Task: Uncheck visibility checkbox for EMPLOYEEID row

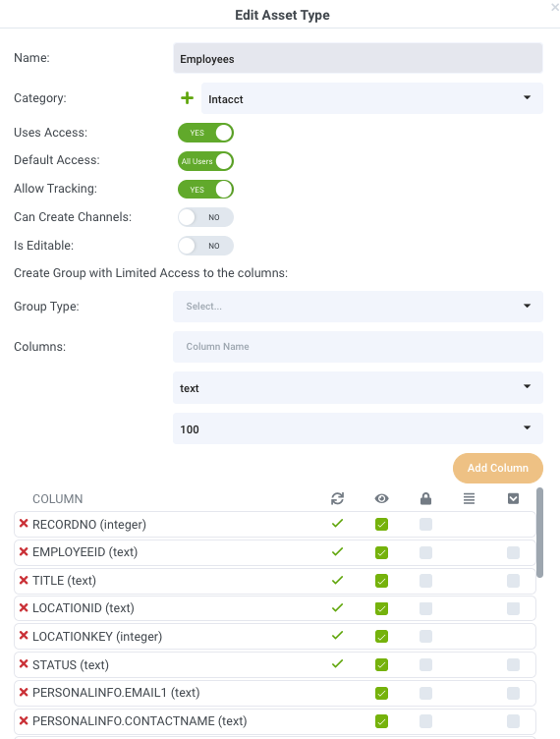Action: [x=381, y=552]
